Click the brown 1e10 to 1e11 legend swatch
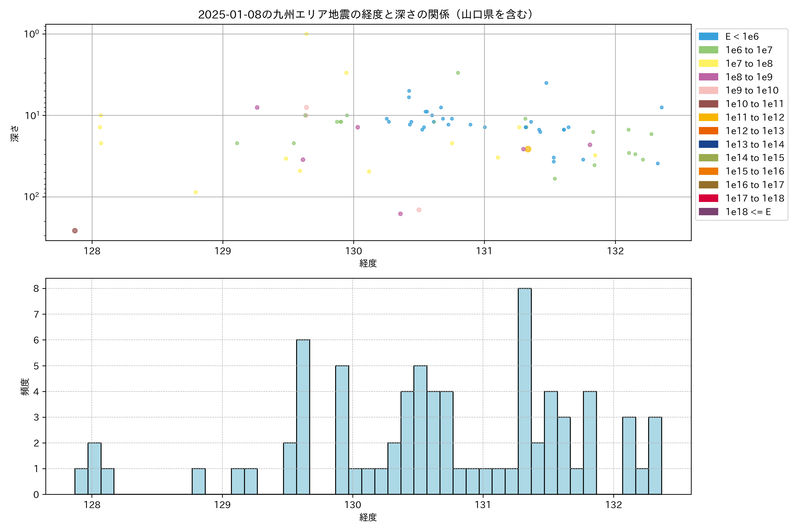This screenshot has width=798, height=532. [x=708, y=104]
